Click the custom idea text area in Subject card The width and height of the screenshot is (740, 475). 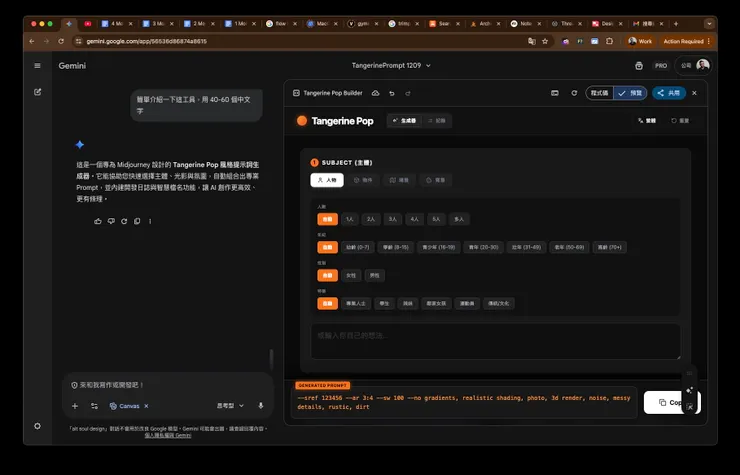[x=496, y=341]
